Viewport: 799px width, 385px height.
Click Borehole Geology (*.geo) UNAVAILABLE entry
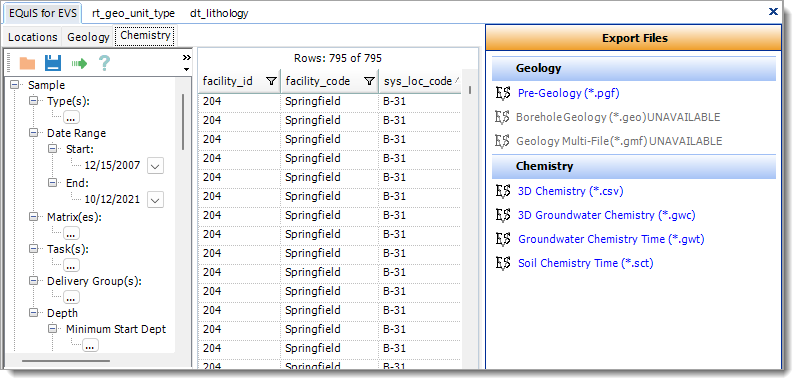pos(618,117)
